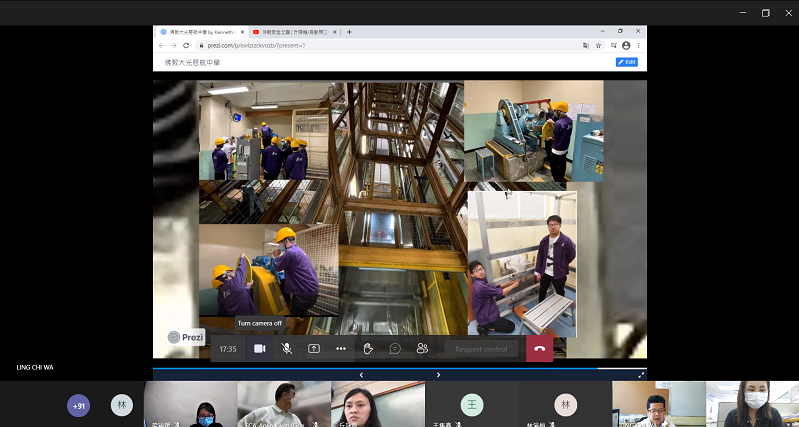Enter fullscreen for shared content
The height and width of the screenshot is (427, 799).
coord(641,375)
